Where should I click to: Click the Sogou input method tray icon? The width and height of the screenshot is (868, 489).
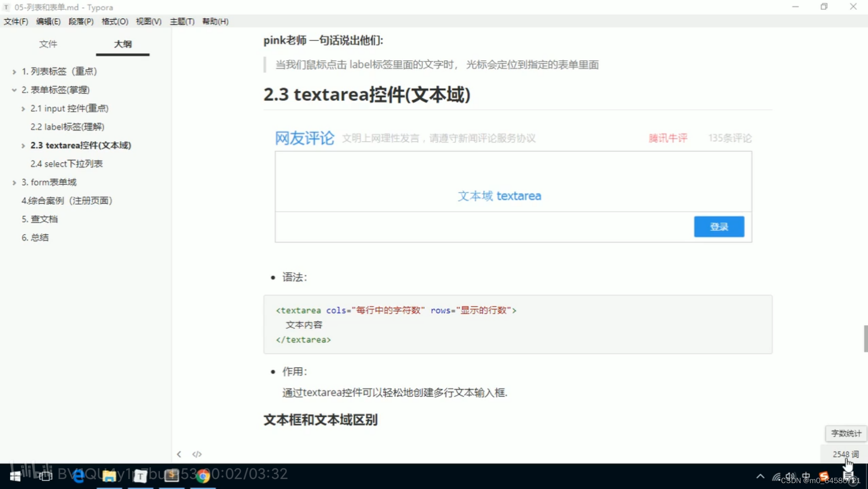click(x=824, y=476)
